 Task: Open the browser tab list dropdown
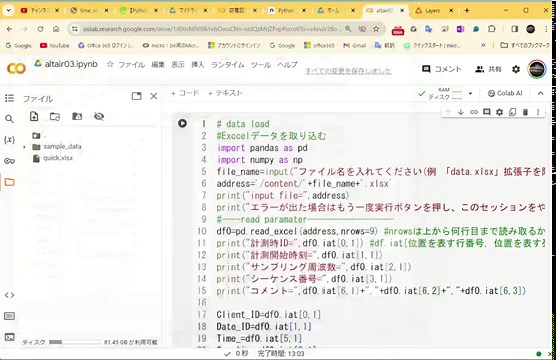pos(8,10)
